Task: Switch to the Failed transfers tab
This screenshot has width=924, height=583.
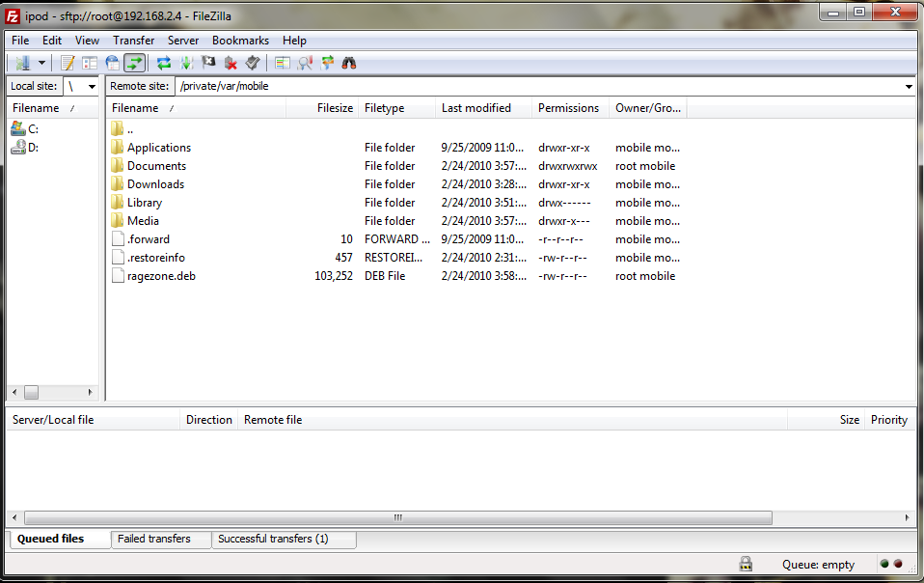Action: click(x=154, y=539)
